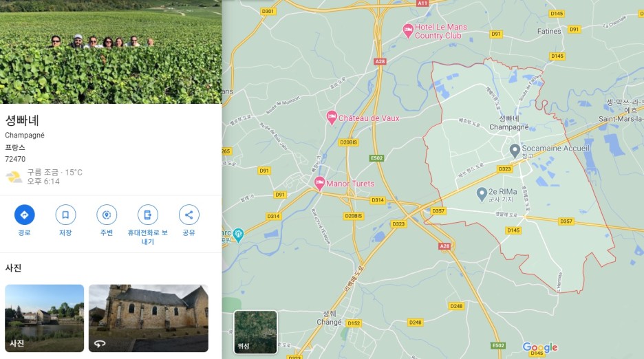Click the Google logo on the map
This screenshot has width=644, height=359.
point(540,347)
